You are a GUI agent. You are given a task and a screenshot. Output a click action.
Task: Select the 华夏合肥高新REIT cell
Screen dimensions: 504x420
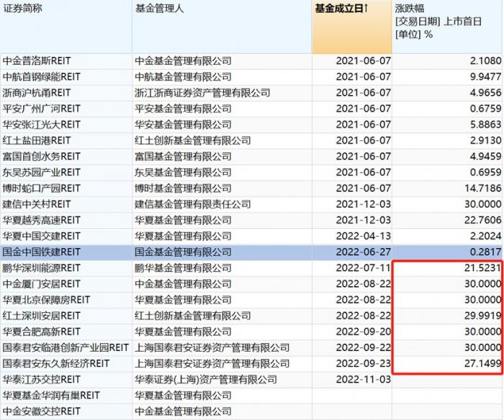tap(66, 332)
